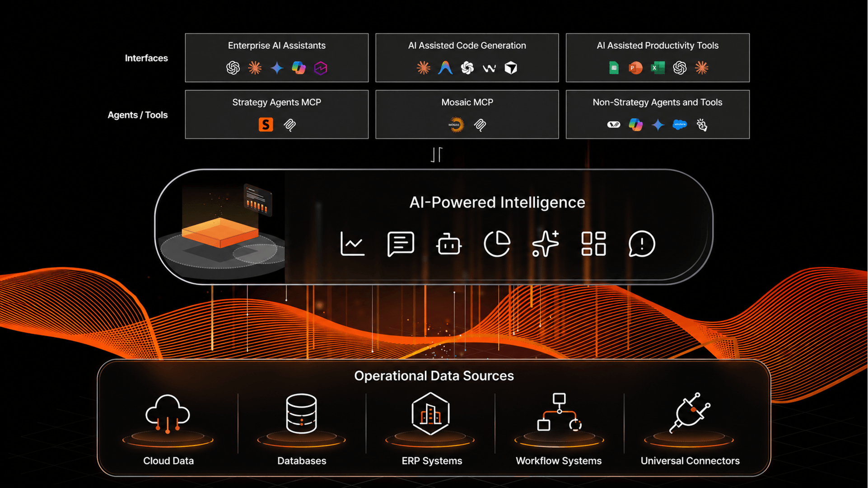Screen dimensions: 868x488
Task: Click the robot bot icon
Action: point(448,244)
